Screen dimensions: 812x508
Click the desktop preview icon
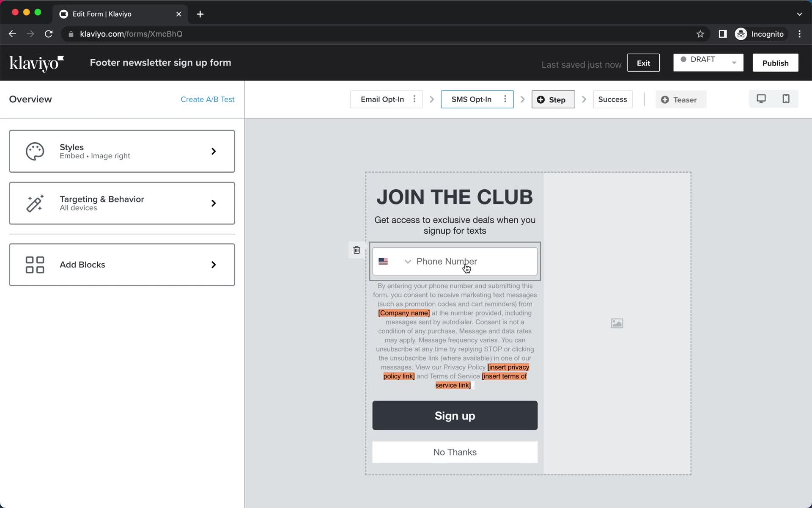coord(760,99)
